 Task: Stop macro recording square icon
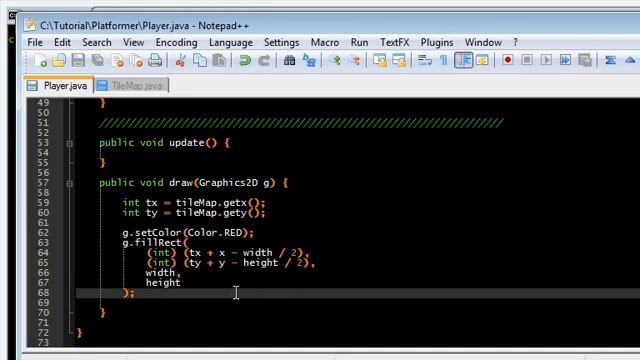pyautogui.click(x=527, y=60)
